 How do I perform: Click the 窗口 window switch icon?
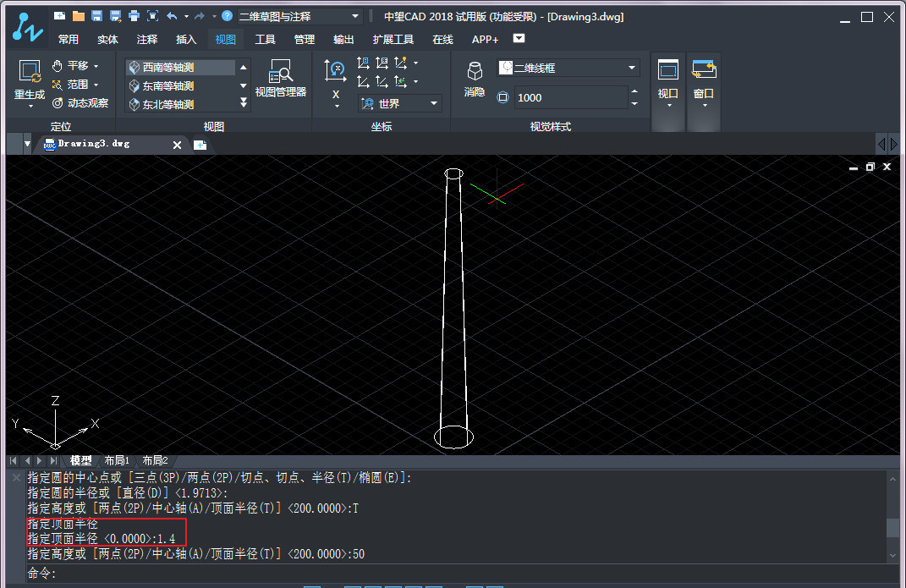click(x=704, y=80)
